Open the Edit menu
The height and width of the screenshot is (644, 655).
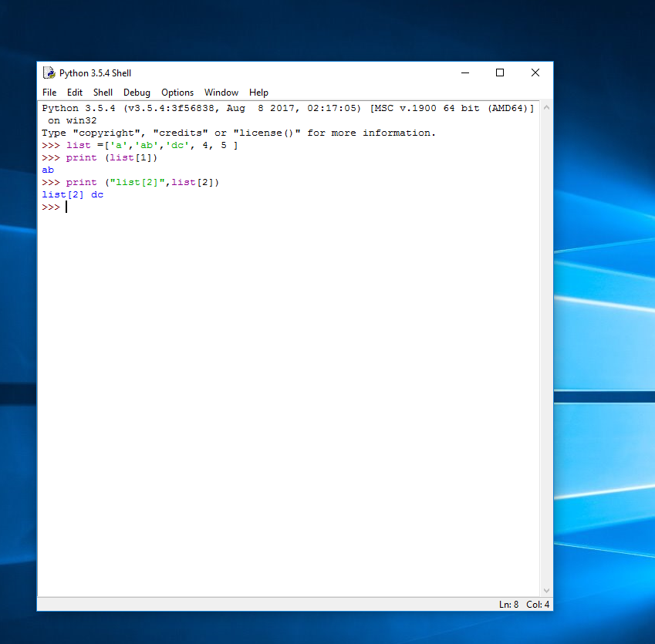click(75, 93)
